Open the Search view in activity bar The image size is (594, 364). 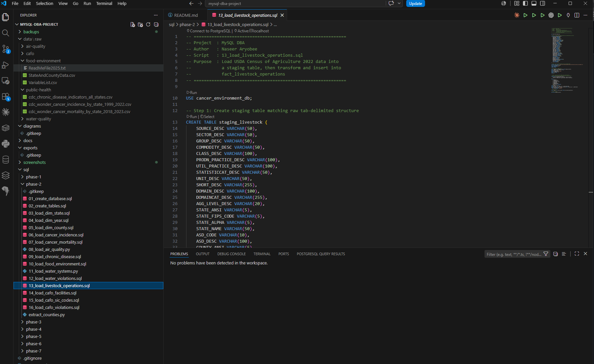[6, 33]
